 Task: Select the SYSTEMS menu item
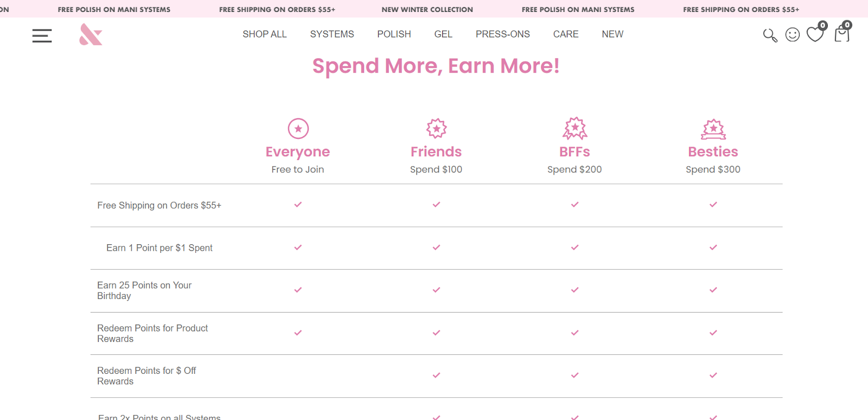click(x=332, y=34)
